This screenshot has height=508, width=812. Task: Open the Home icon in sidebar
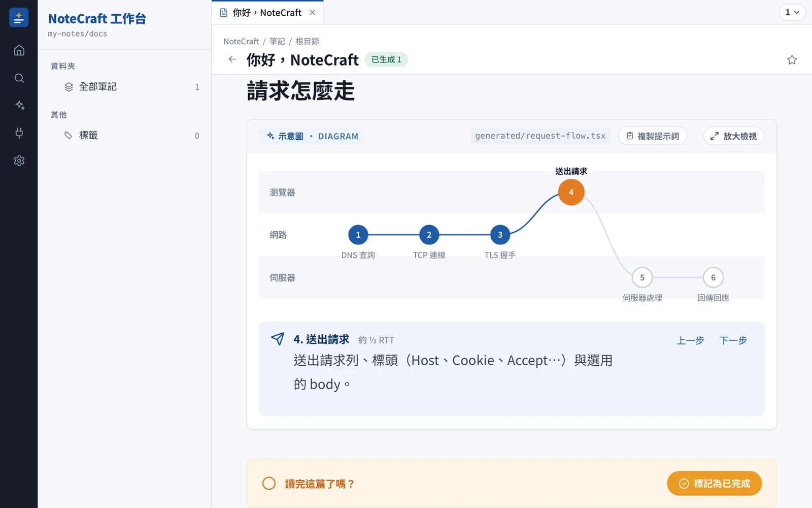click(x=19, y=50)
